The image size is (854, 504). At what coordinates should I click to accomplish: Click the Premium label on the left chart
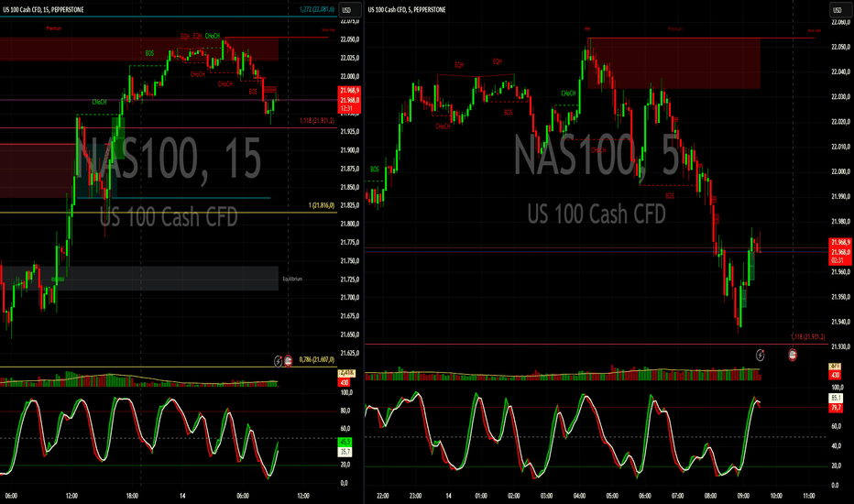click(55, 29)
